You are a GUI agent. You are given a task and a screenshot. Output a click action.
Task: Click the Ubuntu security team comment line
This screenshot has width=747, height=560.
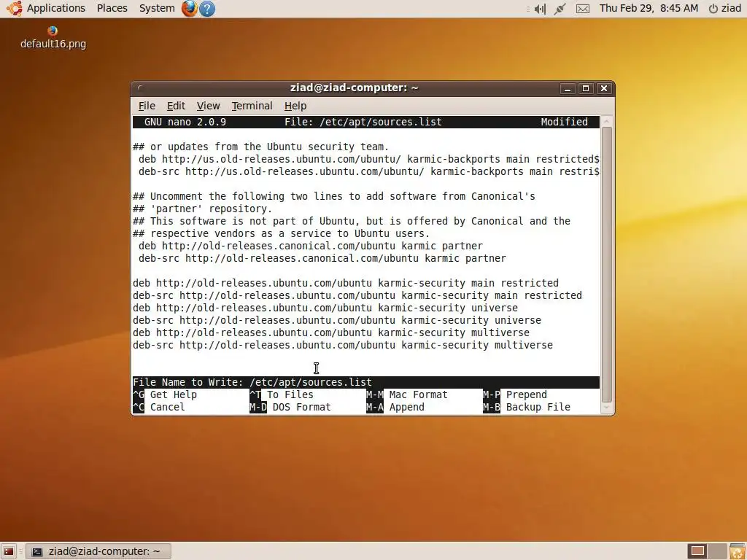coord(261,147)
